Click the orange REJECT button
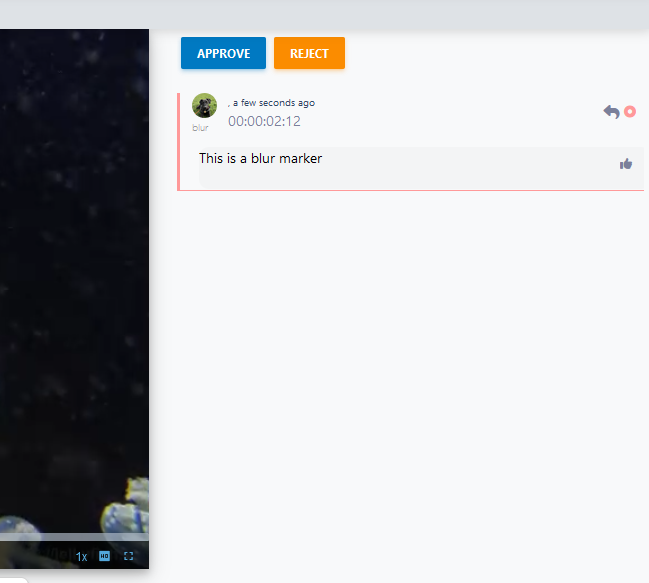 pyautogui.click(x=309, y=53)
